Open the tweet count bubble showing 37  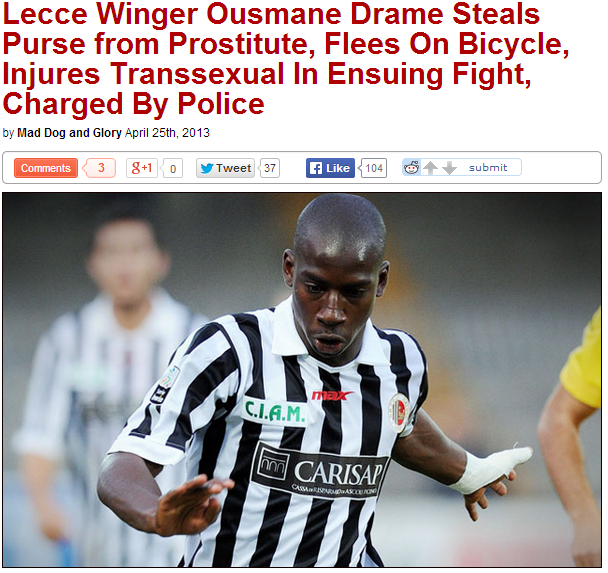tap(269, 168)
